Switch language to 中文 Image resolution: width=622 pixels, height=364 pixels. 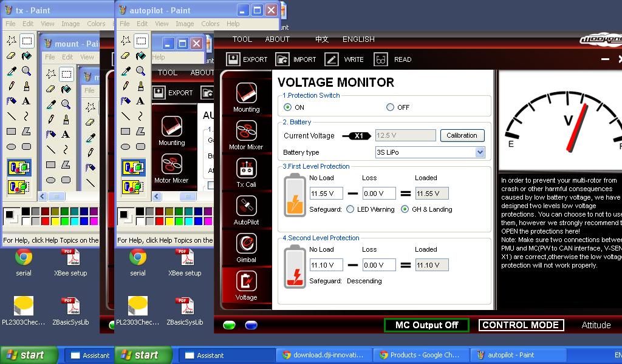[x=321, y=39]
